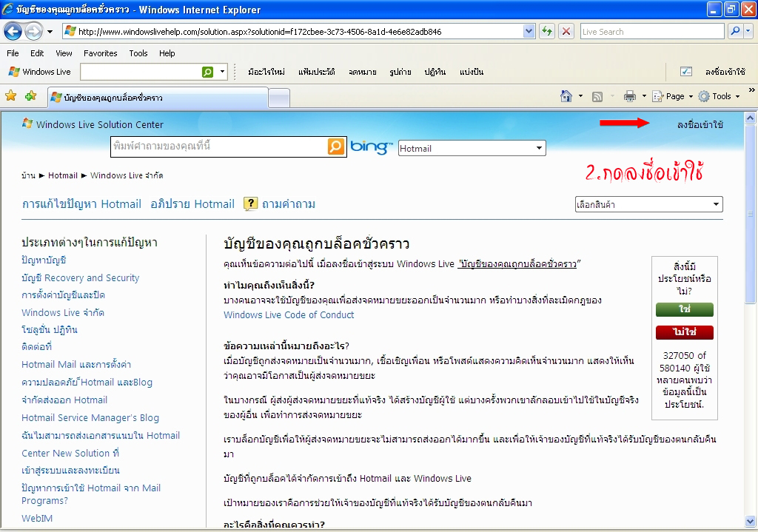
Task: Click the Add to Favorites icon
Action: pos(31,96)
